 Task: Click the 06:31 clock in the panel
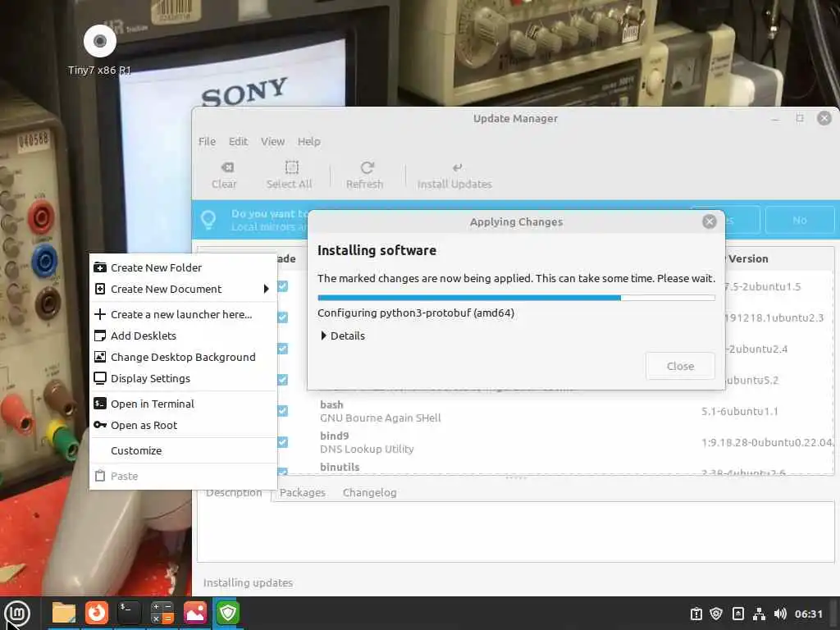[808, 614]
